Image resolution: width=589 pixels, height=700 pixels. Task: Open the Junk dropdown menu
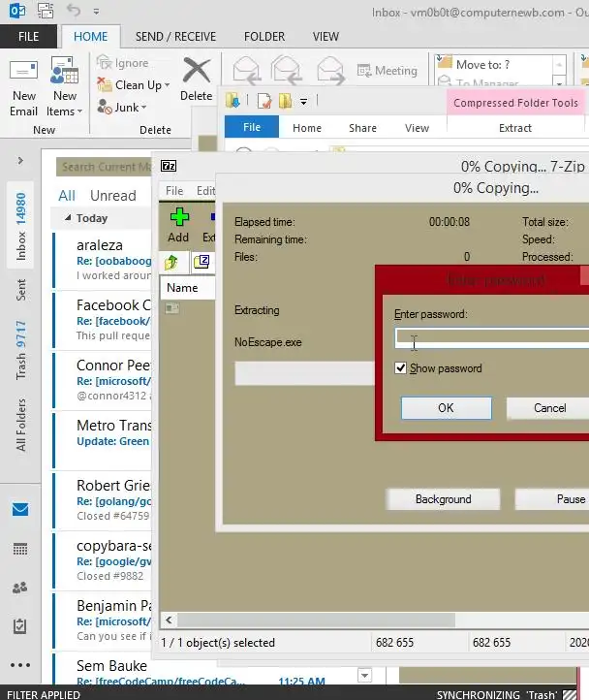click(122, 108)
